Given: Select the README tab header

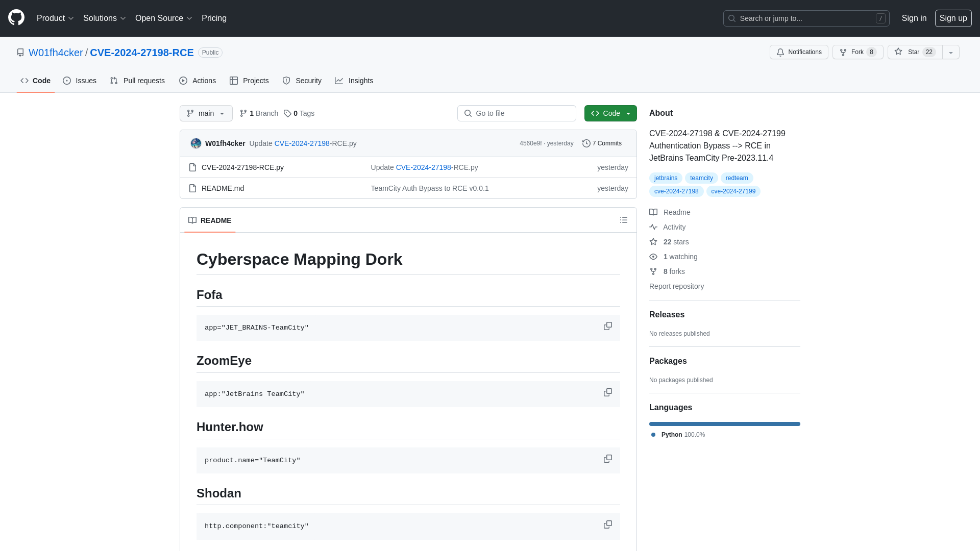Looking at the screenshot, I should pyautogui.click(x=210, y=220).
